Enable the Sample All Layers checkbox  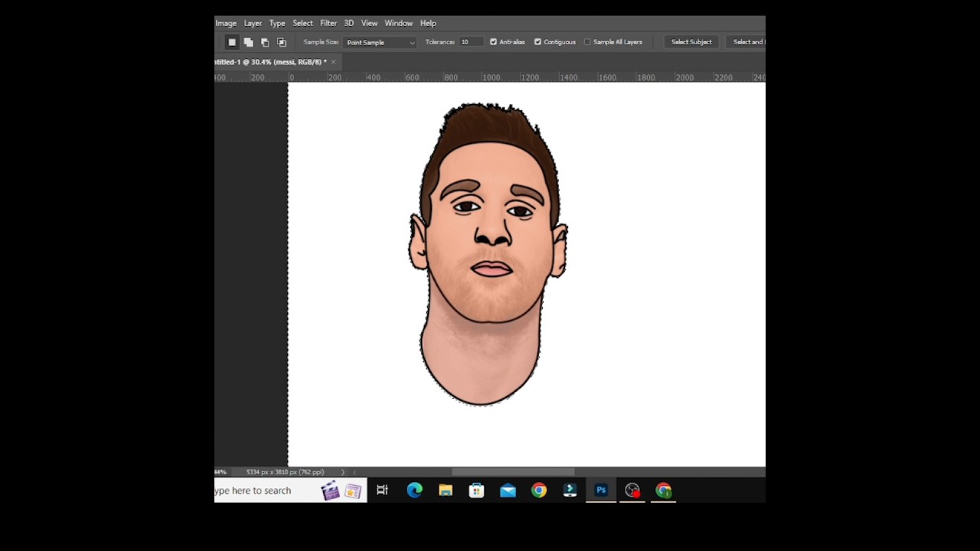pyautogui.click(x=587, y=42)
